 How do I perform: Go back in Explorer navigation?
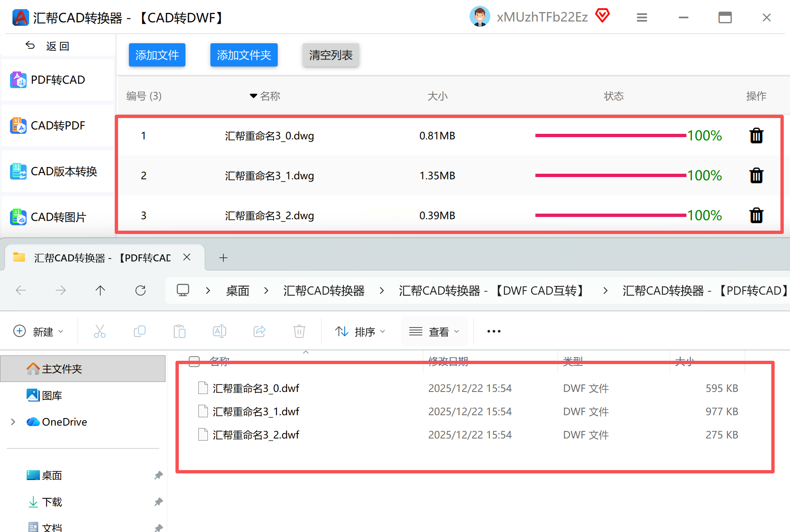(21, 290)
